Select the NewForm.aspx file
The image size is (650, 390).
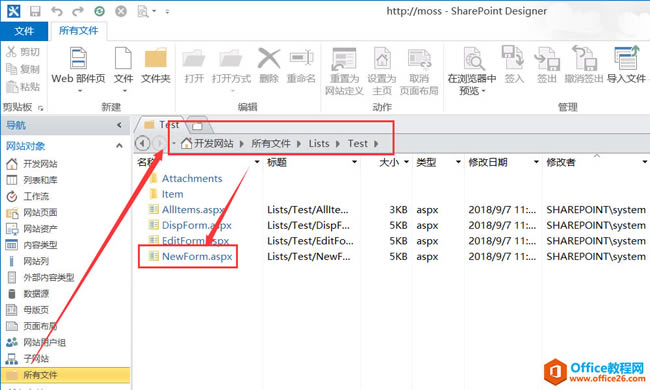point(197,257)
